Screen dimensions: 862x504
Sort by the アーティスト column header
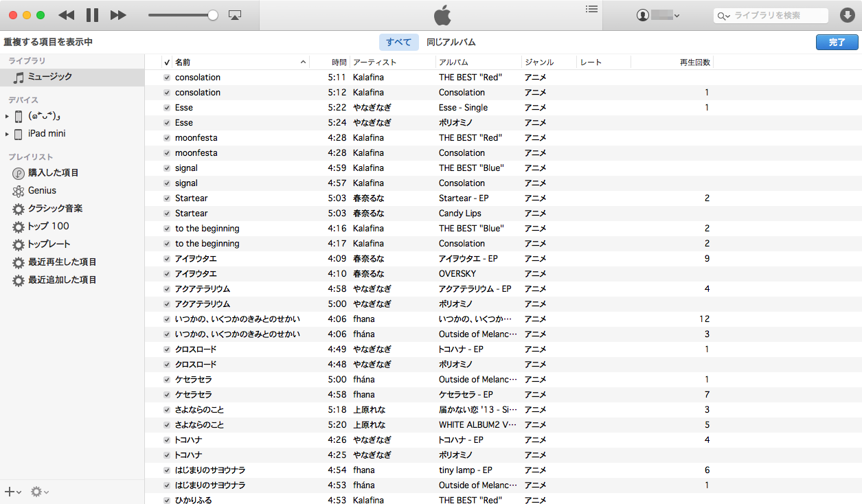[x=393, y=62]
